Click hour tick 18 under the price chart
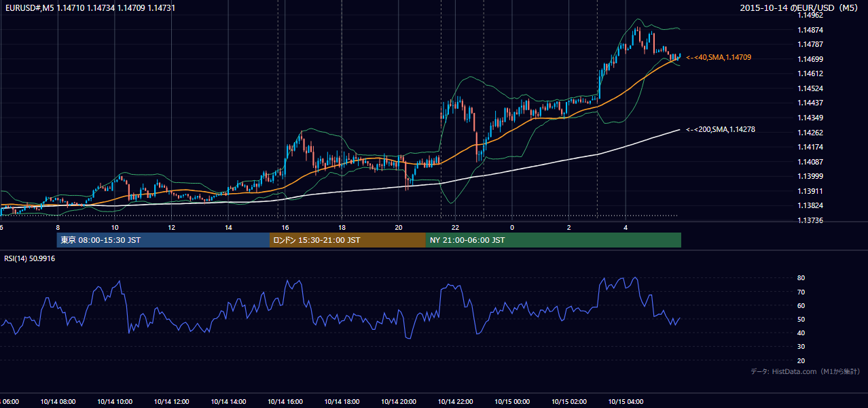This screenshot has width=868, height=408. [x=342, y=227]
